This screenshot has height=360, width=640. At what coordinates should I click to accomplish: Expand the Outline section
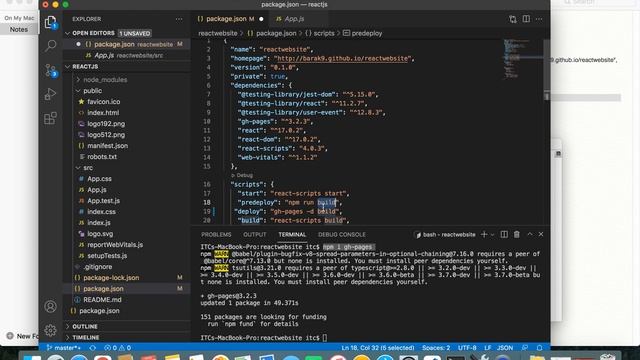coord(84,327)
